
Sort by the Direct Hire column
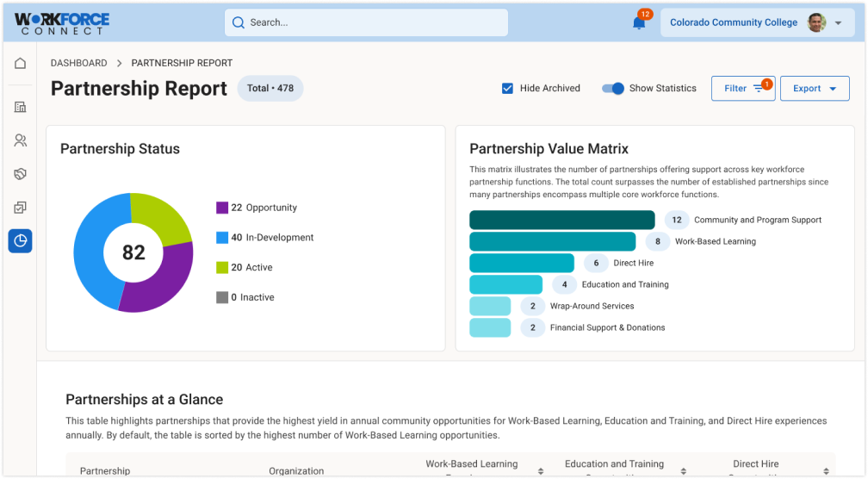(x=828, y=470)
